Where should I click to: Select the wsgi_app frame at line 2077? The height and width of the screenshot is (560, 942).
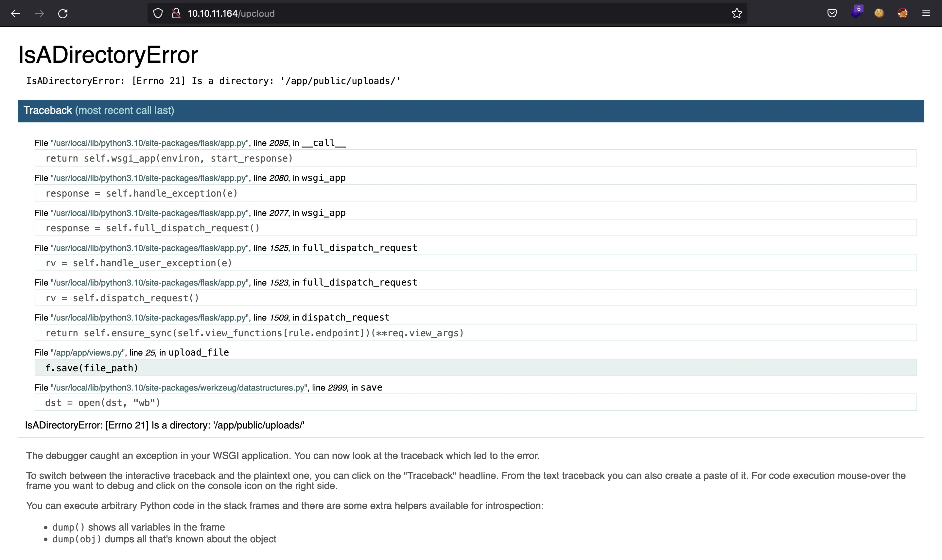190,213
